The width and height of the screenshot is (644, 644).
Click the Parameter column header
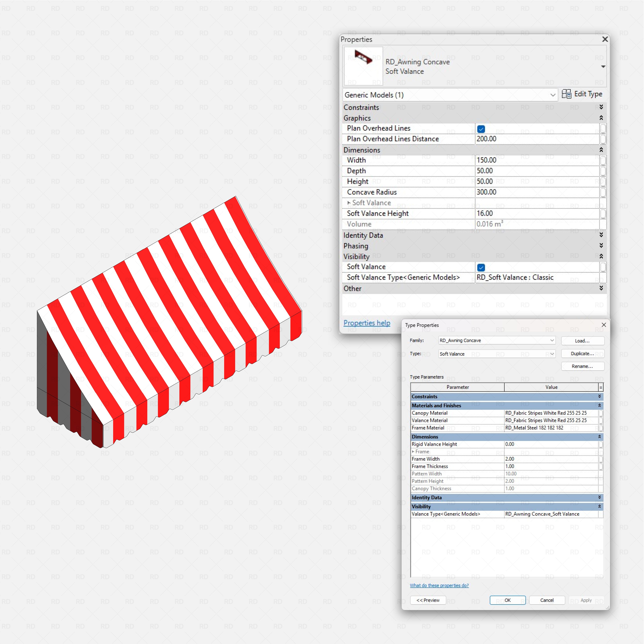457,387
